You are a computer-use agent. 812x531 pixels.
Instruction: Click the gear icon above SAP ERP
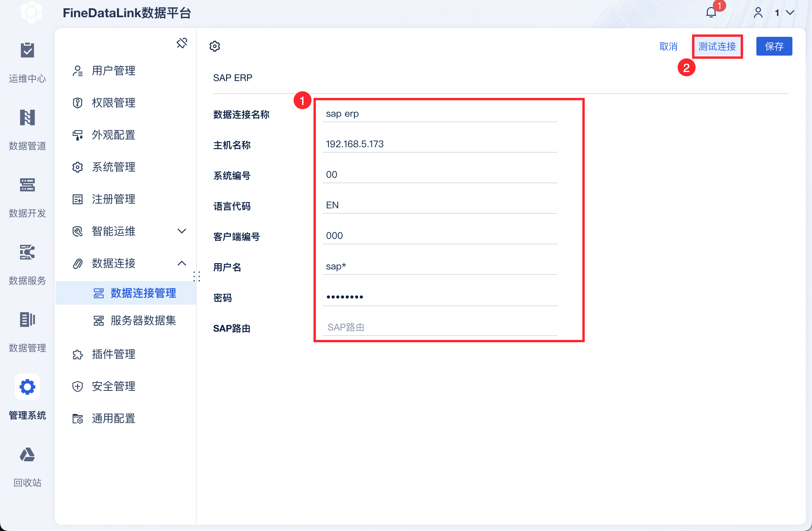coord(215,46)
